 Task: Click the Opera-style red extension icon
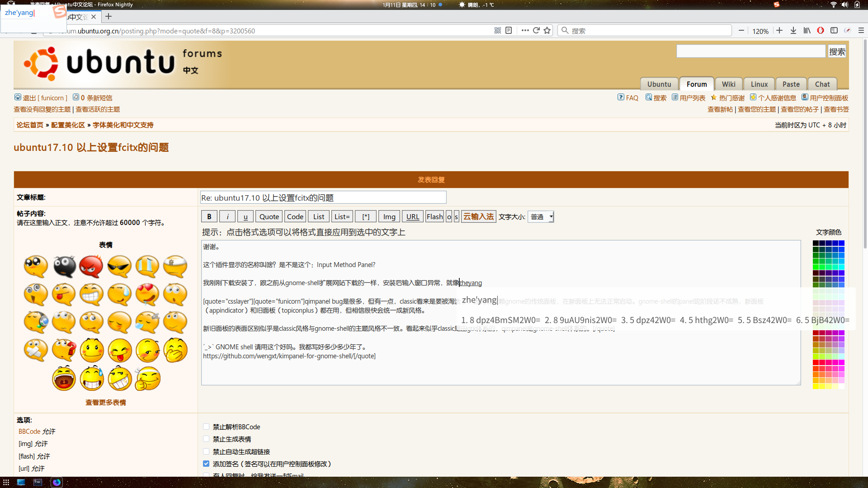click(821, 30)
